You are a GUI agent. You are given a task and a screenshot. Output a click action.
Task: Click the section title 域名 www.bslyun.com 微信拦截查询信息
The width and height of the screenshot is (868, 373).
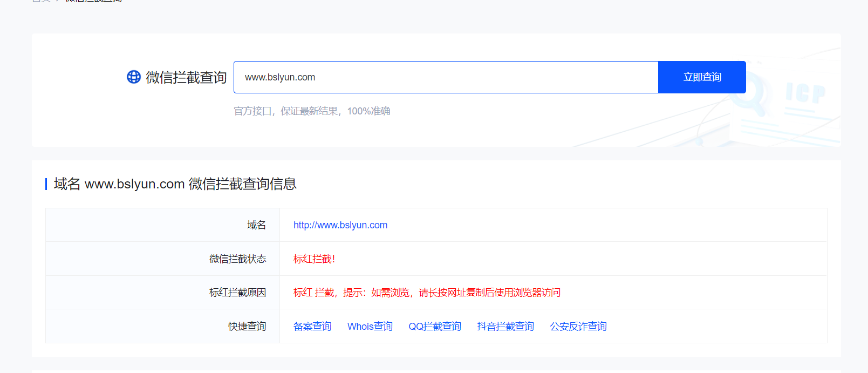[x=175, y=184]
